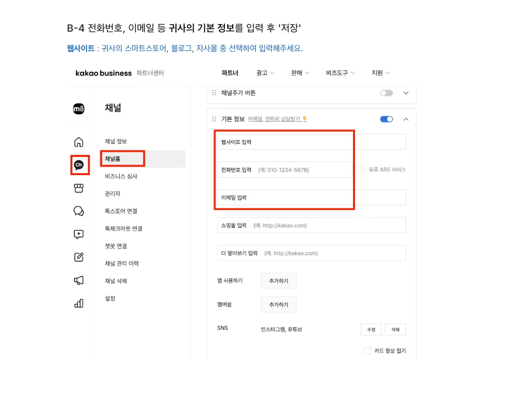Check the 카드 항상 접기 checkbox

tap(367, 351)
